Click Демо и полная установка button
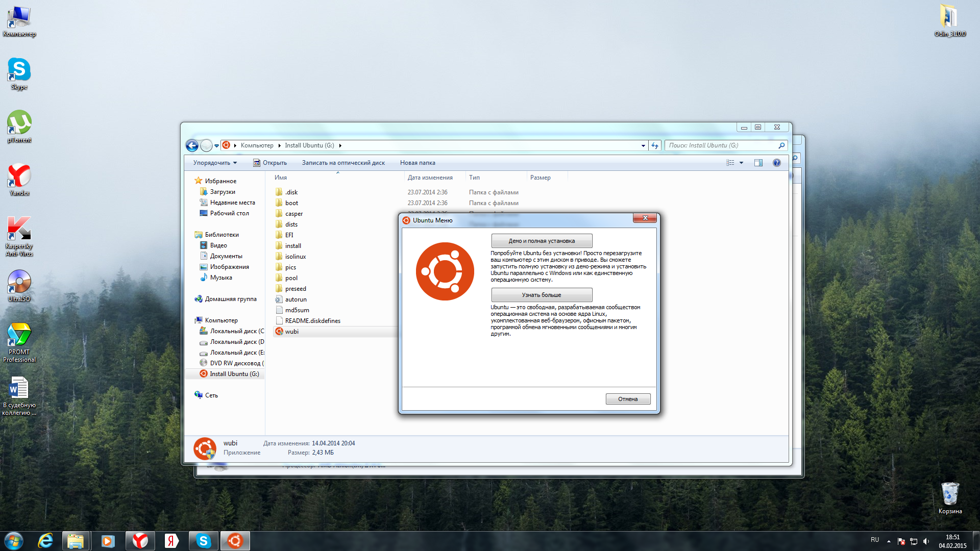Viewport: 980px width, 551px height. pyautogui.click(x=542, y=241)
